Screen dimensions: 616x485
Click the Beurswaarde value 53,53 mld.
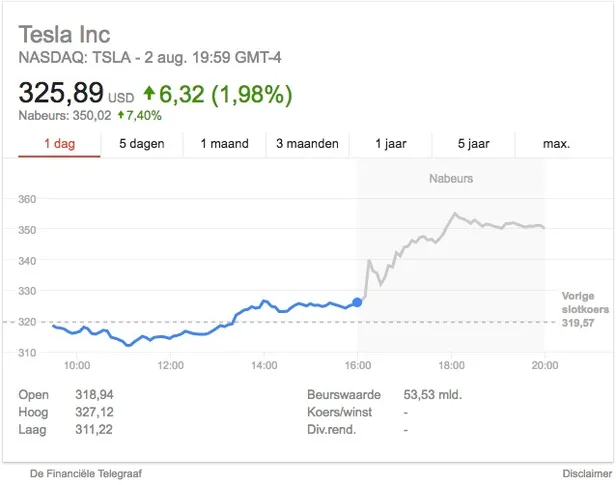432,395
